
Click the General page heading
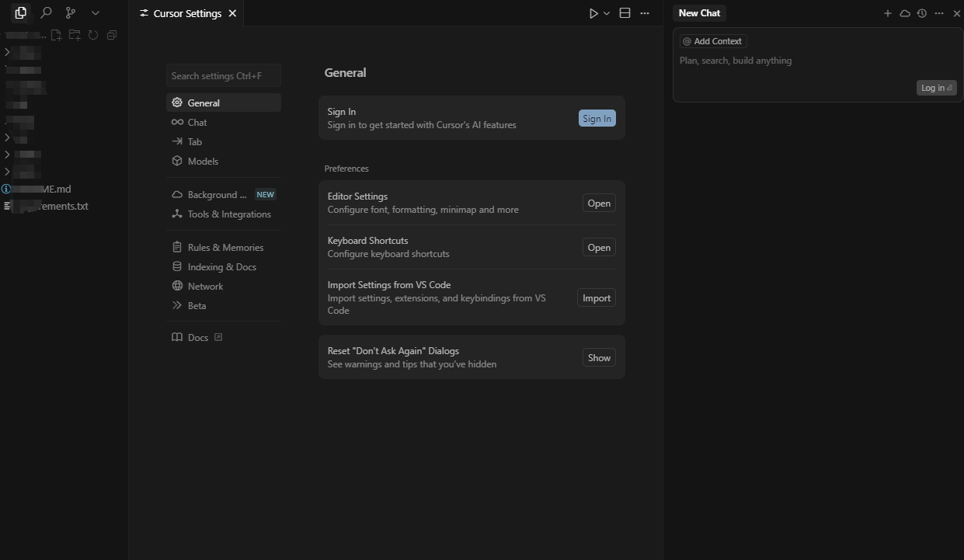click(345, 72)
